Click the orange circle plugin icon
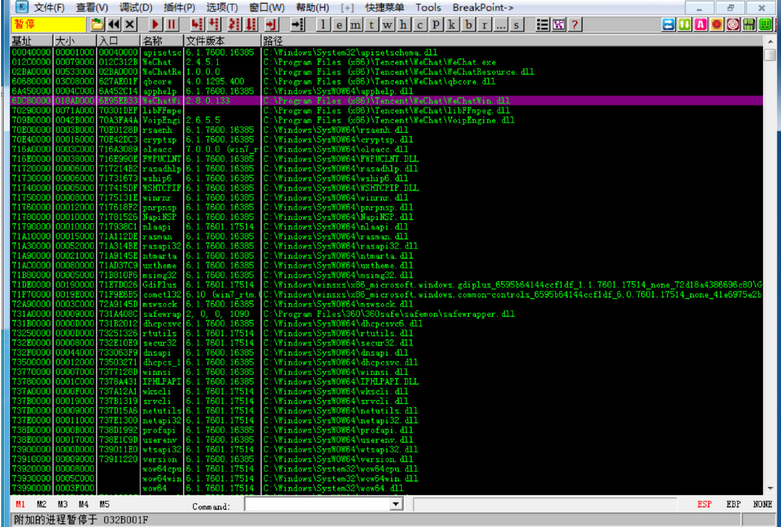This screenshot has width=781, height=527. tap(717, 24)
